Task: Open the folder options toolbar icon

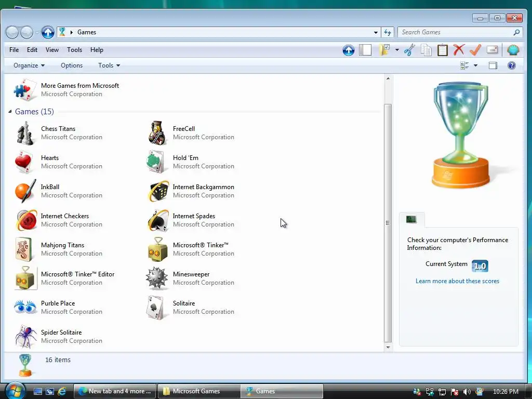Action: [384, 50]
